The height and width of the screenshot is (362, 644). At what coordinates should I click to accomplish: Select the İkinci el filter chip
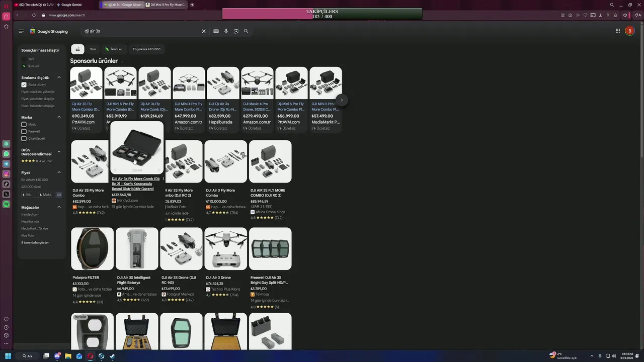coord(113,49)
